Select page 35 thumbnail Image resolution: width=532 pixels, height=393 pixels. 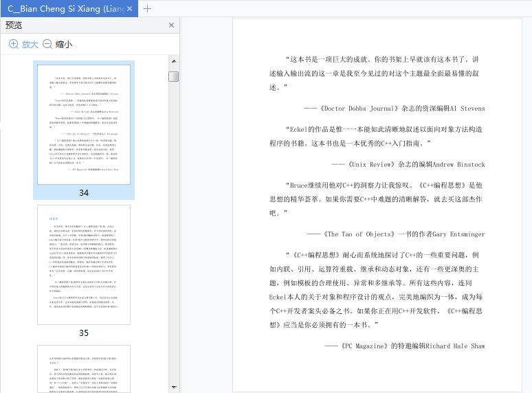pyautogui.click(x=84, y=265)
